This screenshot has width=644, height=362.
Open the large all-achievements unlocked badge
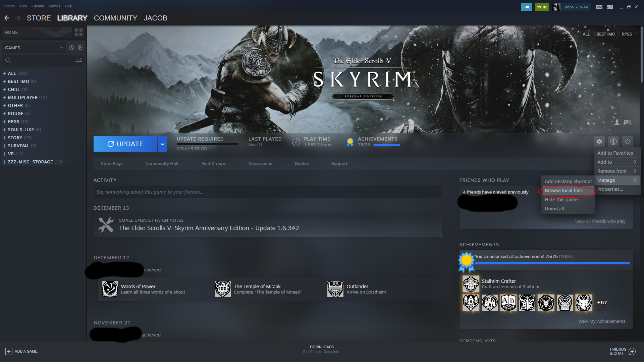[467, 262]
